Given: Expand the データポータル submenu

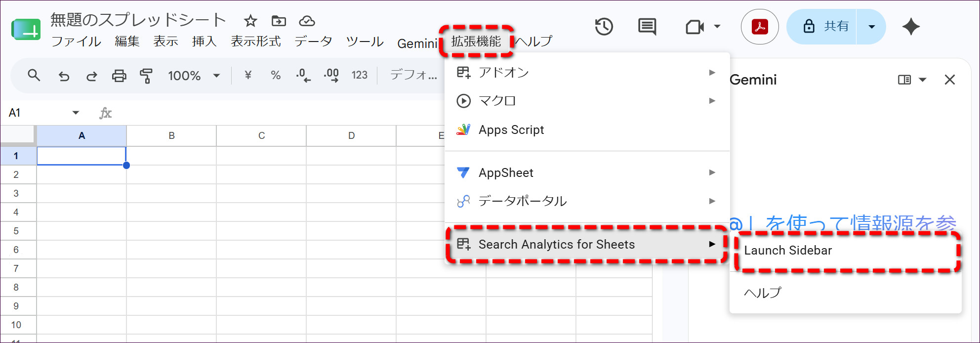Looking at the screenshot, I should tap(587, 201).
